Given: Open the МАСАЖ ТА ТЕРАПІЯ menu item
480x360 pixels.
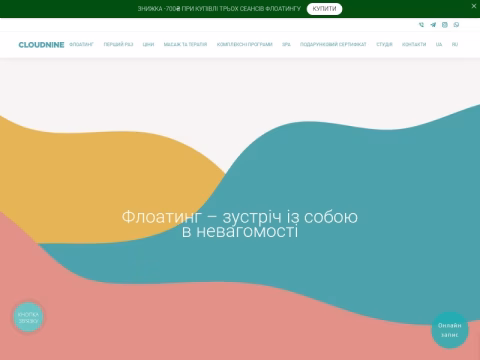Looking at the screenshot, I should click(185, 44).
